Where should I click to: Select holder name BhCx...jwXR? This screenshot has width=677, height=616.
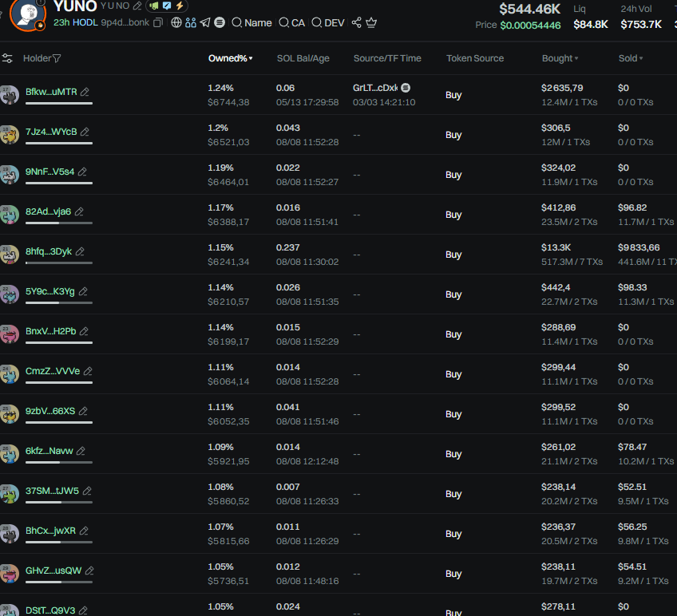(x=50, y=531)
